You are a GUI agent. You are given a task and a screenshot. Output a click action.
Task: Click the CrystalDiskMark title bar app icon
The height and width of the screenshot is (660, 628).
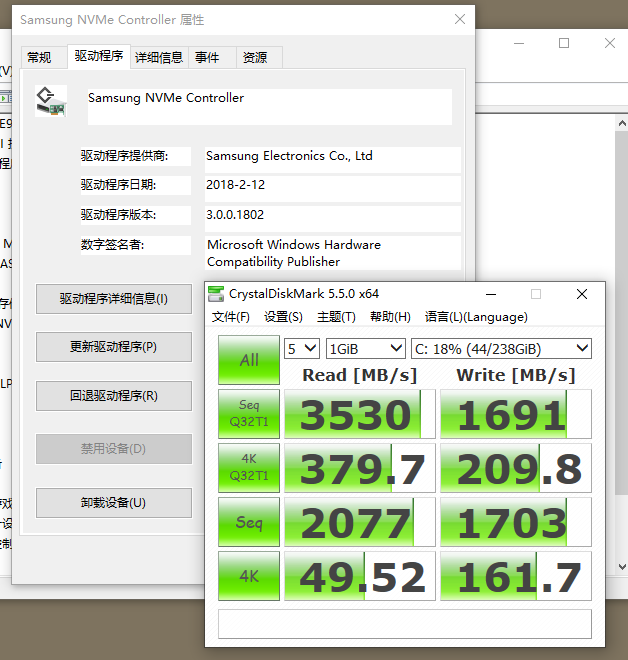pyautogui.click(x=216, y=294)
